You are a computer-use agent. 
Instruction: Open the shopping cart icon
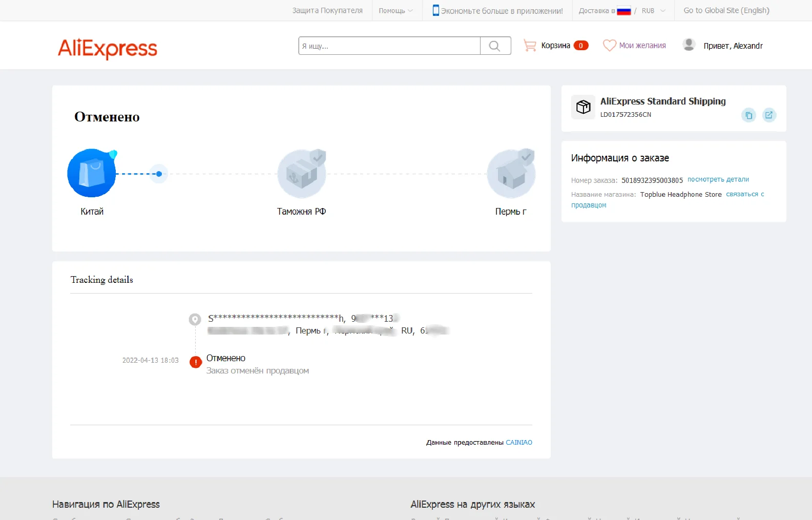click(530, 46)
